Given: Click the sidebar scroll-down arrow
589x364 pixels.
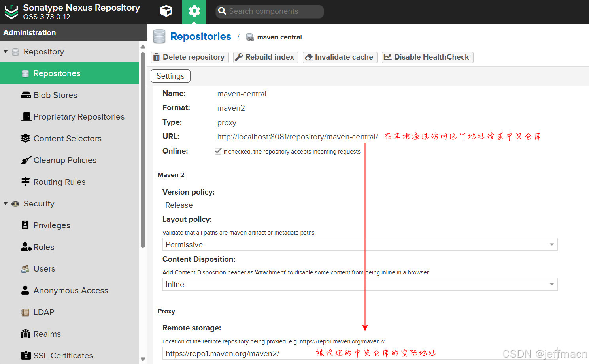Looking at the screenshot, I should [x=143, y=359].
